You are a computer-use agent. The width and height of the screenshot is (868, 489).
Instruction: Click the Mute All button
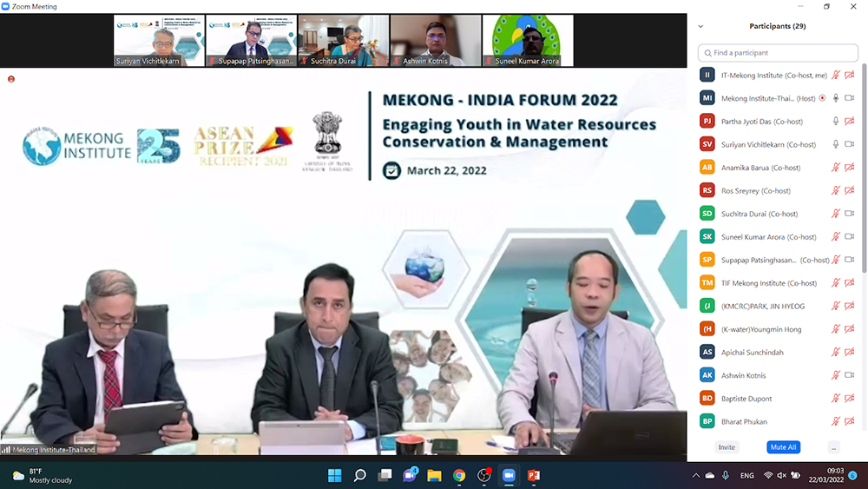(x=783, y=447)
